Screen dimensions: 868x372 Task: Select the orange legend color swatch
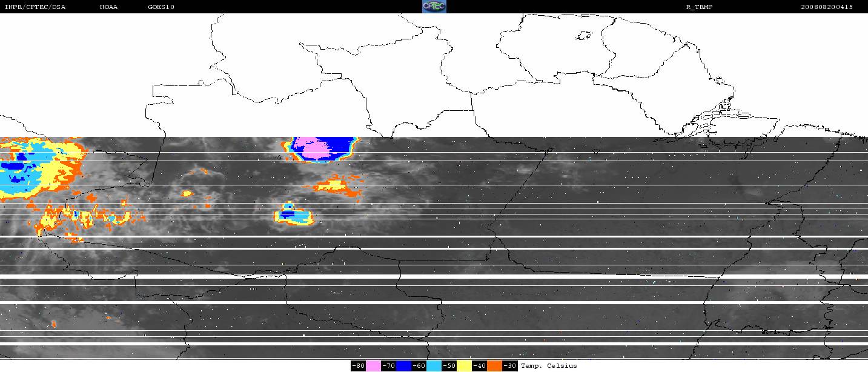pos(495,366)
